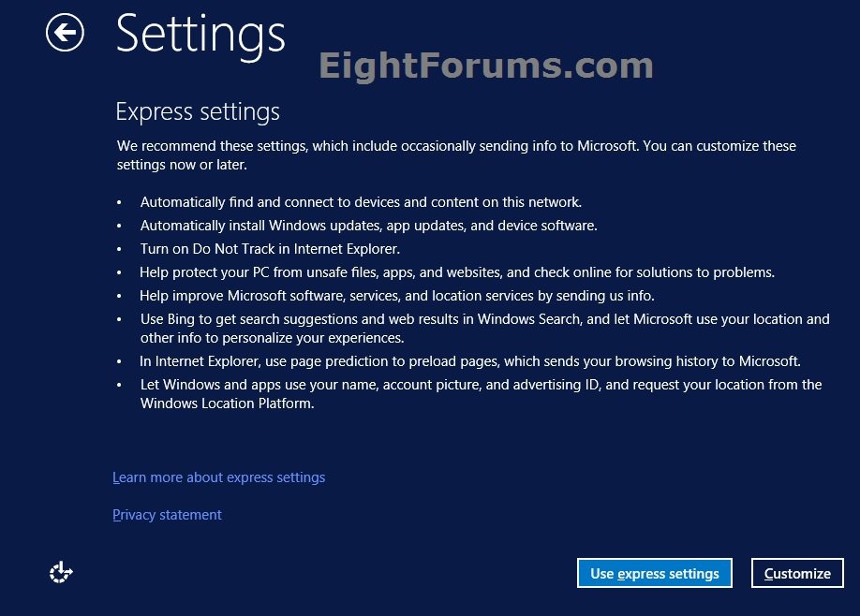The width and height of the screenshot is (860, 616).
Task: Click the Bing search suggestions line
Action: point(484,329)
